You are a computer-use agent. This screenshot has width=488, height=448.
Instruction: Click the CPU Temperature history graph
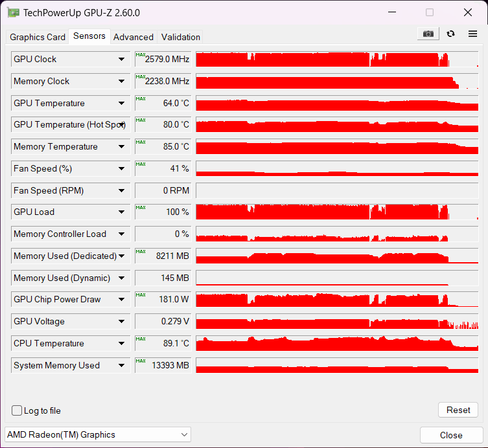coord(337,343)
